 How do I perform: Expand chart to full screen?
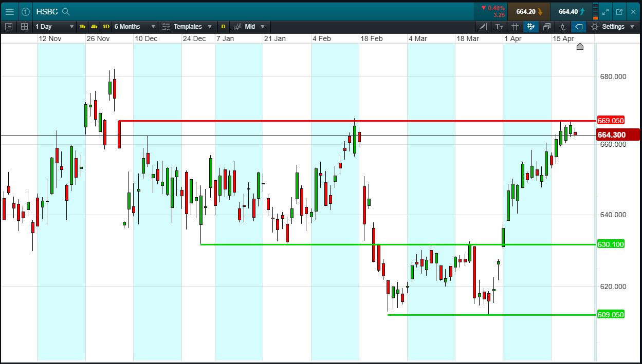coord(606,11)
